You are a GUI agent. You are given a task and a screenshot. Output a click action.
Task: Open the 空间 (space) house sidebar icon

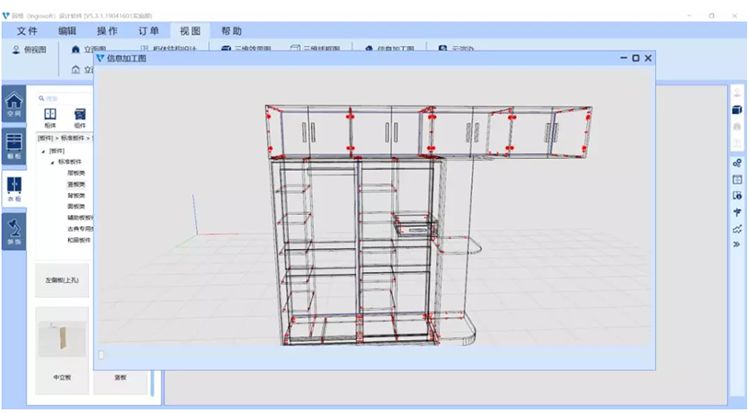(14, 105)
